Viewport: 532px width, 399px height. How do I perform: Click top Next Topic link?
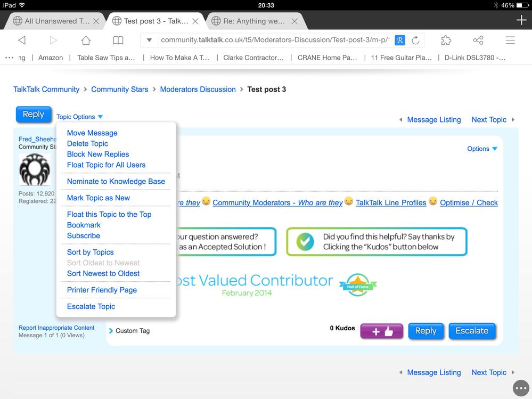point(489,120)
